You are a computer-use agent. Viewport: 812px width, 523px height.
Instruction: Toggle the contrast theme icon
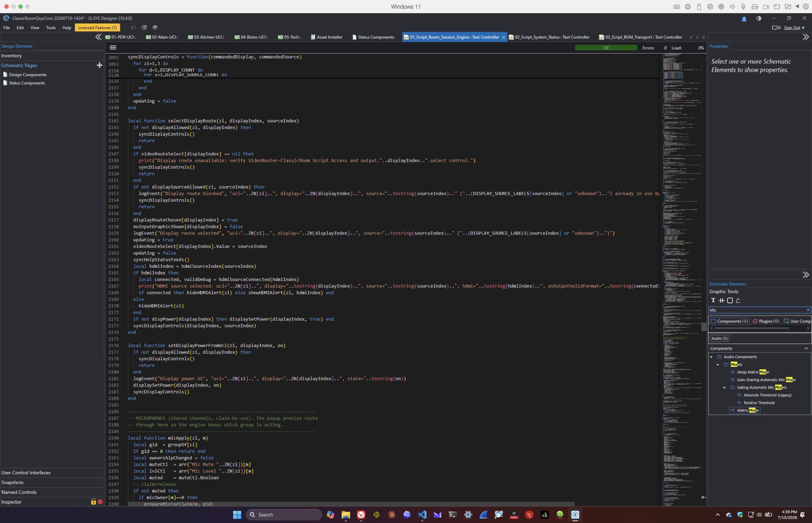coord(759,18)
